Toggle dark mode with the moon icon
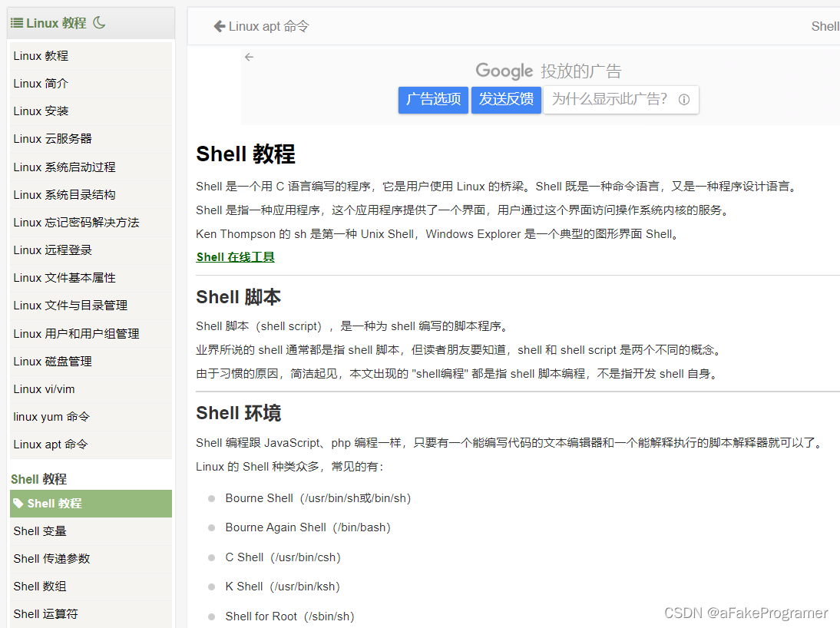Screen dimensions: 840x628 coord(98,23)
